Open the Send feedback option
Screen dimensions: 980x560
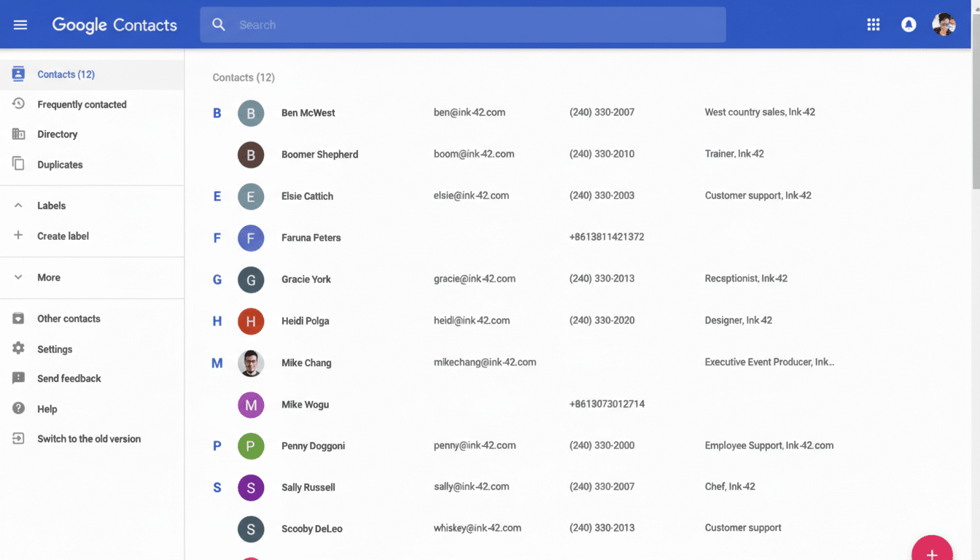pyautogui.click(x=69, y=378)
